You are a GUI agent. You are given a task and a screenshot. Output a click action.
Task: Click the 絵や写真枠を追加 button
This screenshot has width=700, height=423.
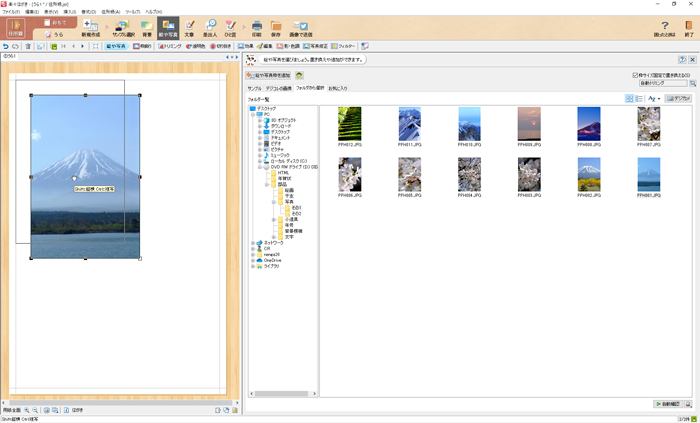[x=269, y=75]
